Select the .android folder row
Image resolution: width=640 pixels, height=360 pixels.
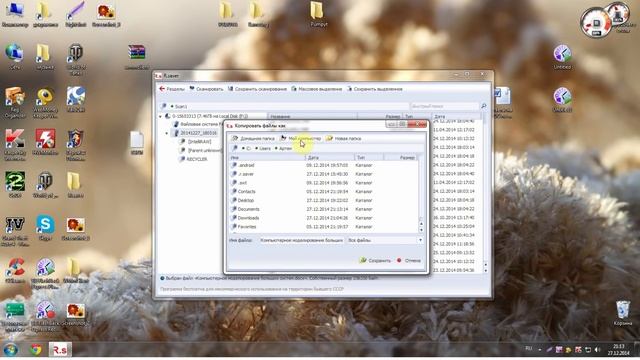click(x=324, y=165)
